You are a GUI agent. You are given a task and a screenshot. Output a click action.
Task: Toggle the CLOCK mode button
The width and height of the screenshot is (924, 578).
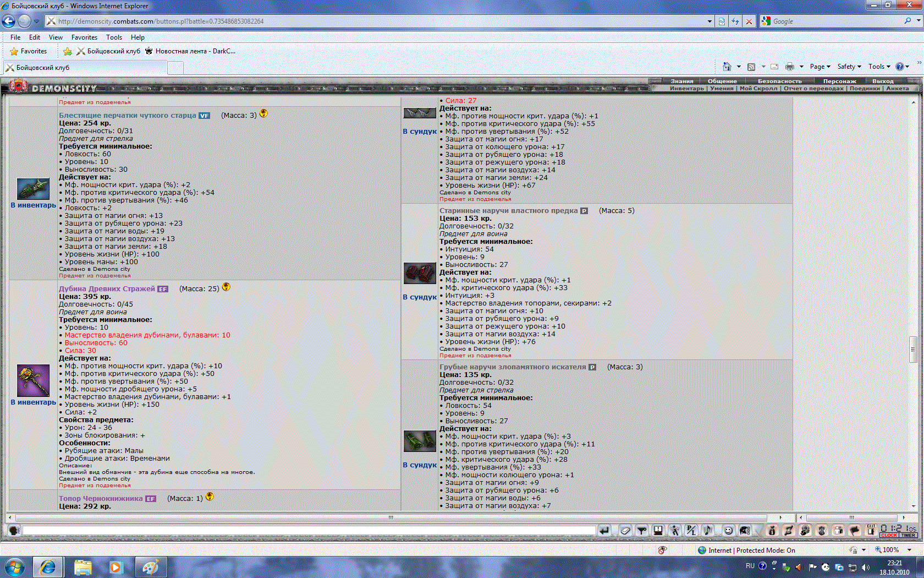click(x=889, y=535)
